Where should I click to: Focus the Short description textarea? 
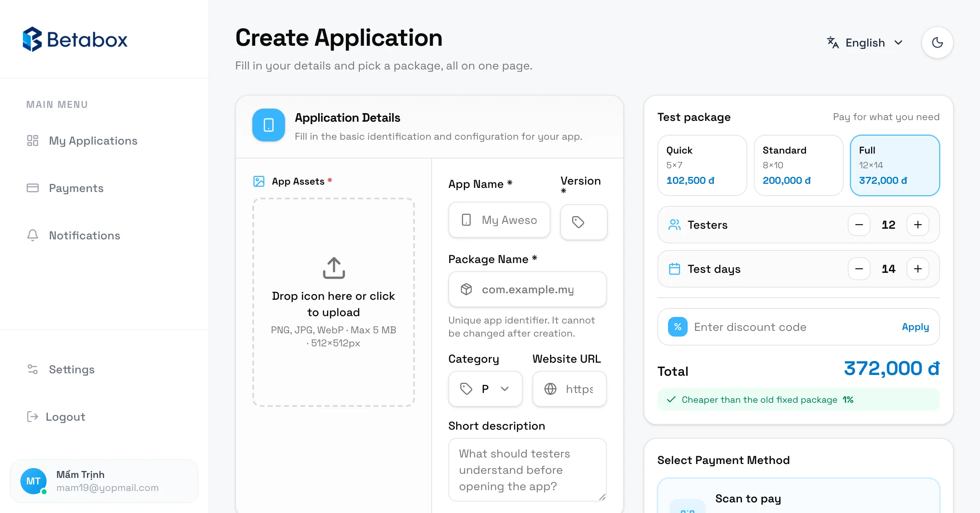(x=527, y=470)
